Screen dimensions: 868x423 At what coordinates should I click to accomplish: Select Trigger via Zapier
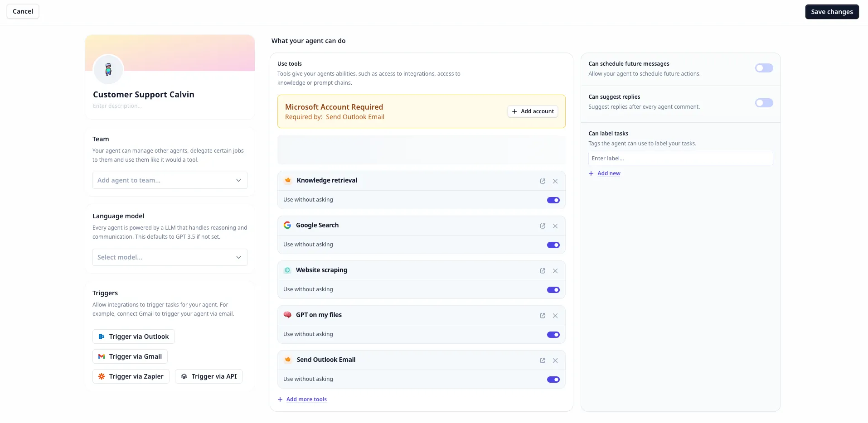[131, 376]
